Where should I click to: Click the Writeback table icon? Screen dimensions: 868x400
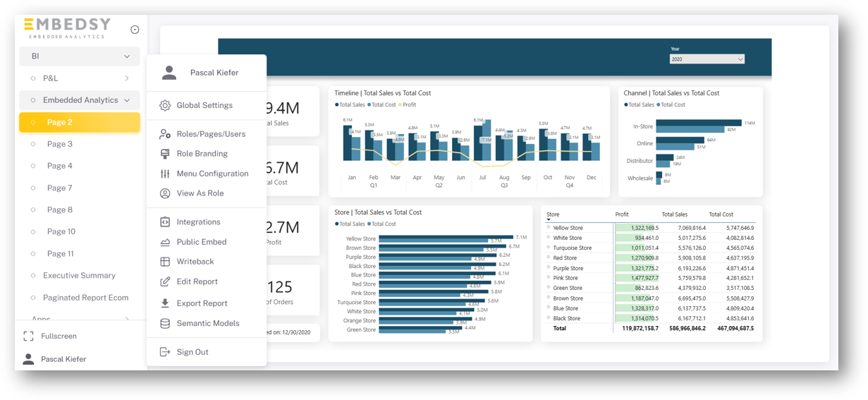[165, 262]
